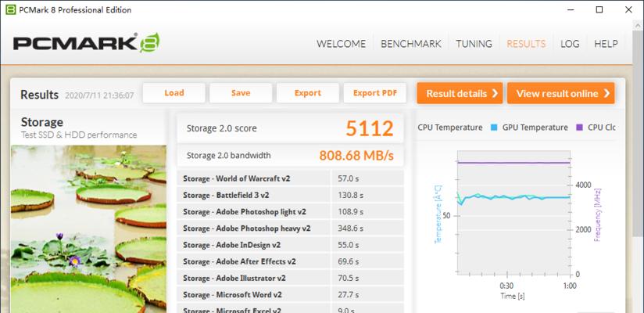Screen dimensions: 644x313
Task: Select the World of Warcraft v2 row
Action: point(290,178)
